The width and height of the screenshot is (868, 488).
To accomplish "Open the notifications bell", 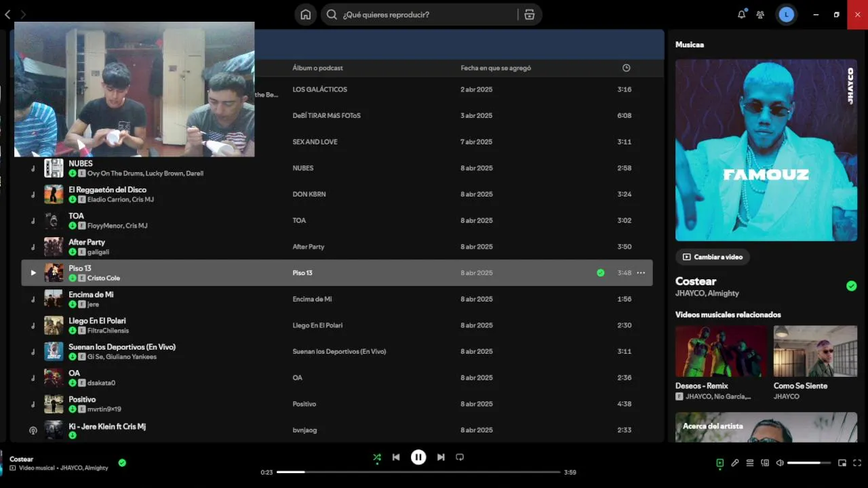I will pyautogui.click(x=742, y=14).
